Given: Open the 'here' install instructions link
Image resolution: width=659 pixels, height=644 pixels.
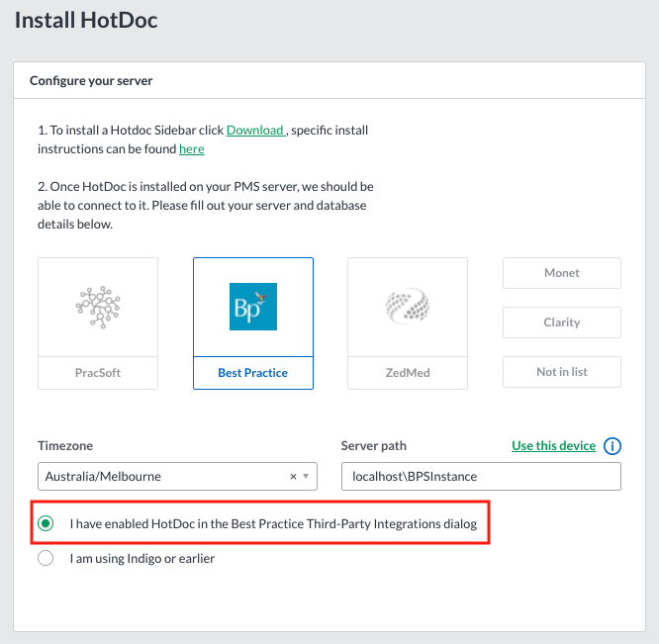Looking at the screenshot, I should pyautogui.click(x=192, y=149).
